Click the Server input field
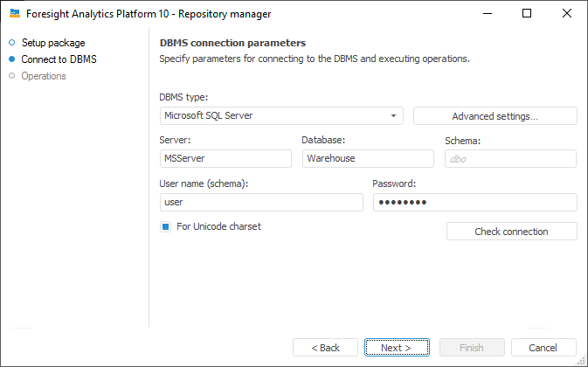This screenshot has width=588, height=367. tap(225, 158)
